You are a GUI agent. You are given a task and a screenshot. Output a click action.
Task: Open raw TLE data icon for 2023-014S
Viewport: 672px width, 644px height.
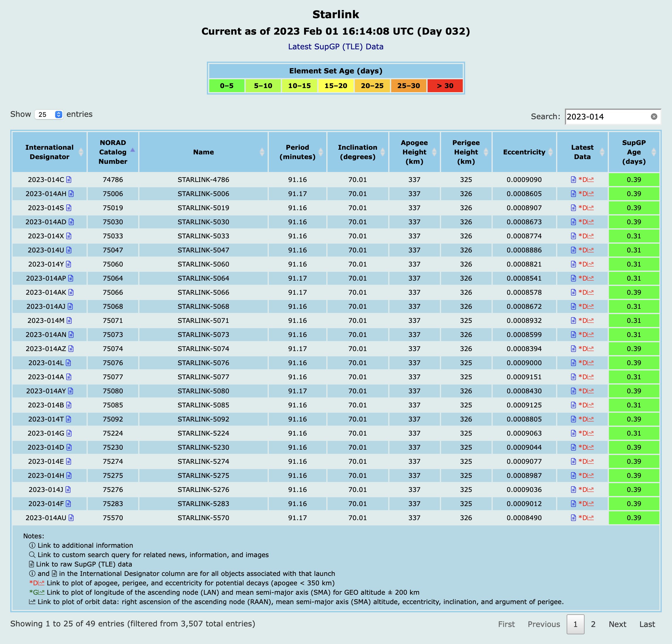coord(69,208)
